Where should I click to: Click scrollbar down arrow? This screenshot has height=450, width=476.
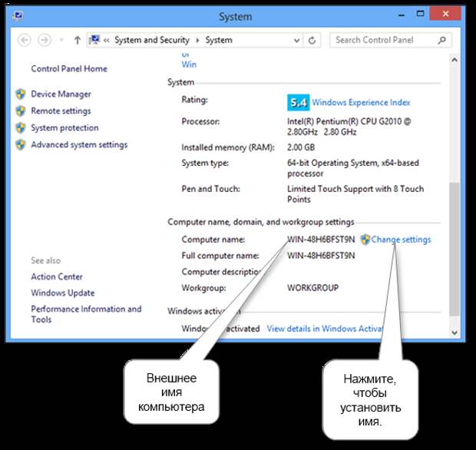click(x=455, y=333)
